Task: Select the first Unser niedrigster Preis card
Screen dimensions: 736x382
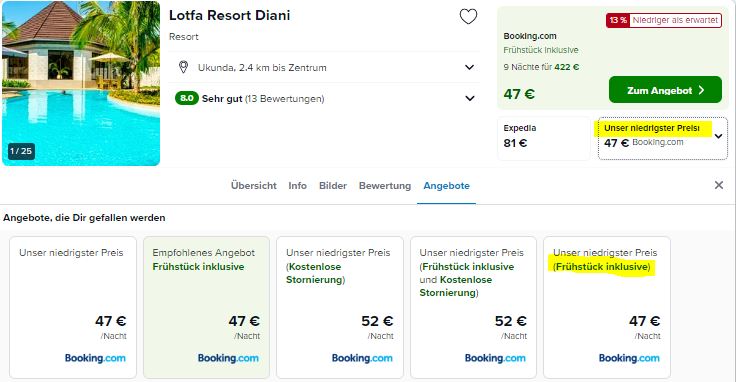Action: pos(73,307)
